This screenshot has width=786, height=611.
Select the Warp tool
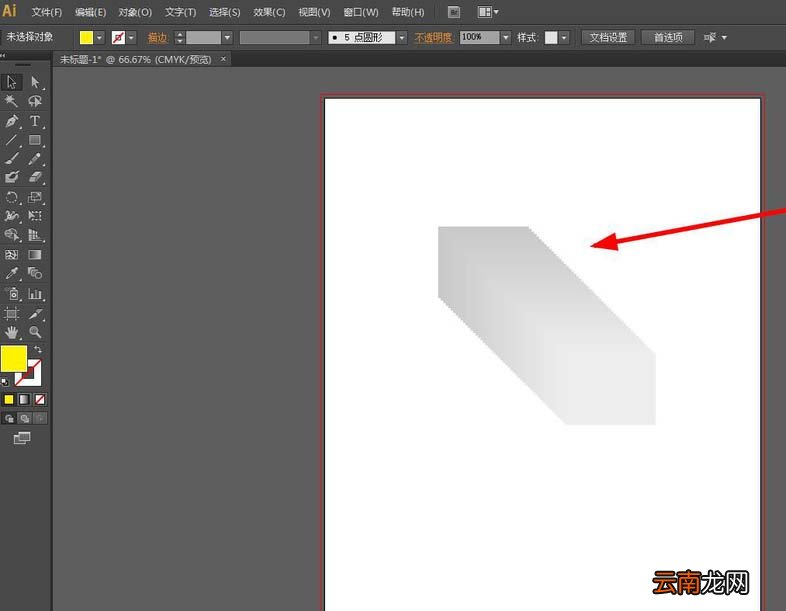coord(12,216)
